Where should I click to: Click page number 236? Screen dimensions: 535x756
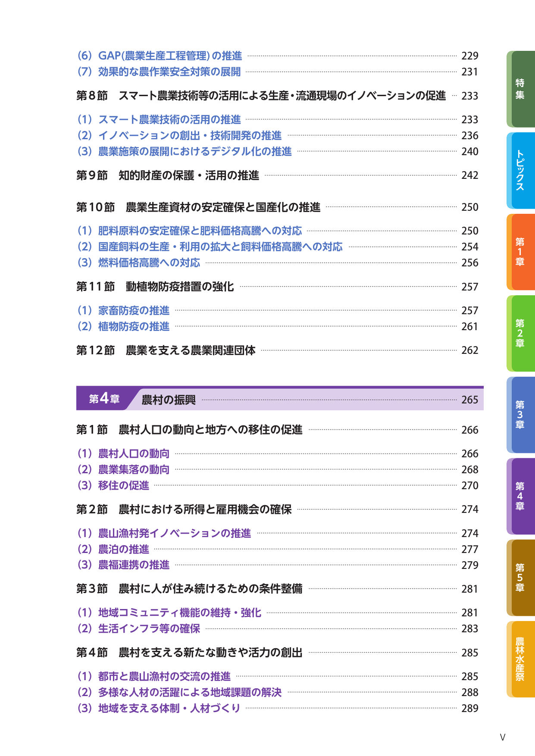[470, 136]
